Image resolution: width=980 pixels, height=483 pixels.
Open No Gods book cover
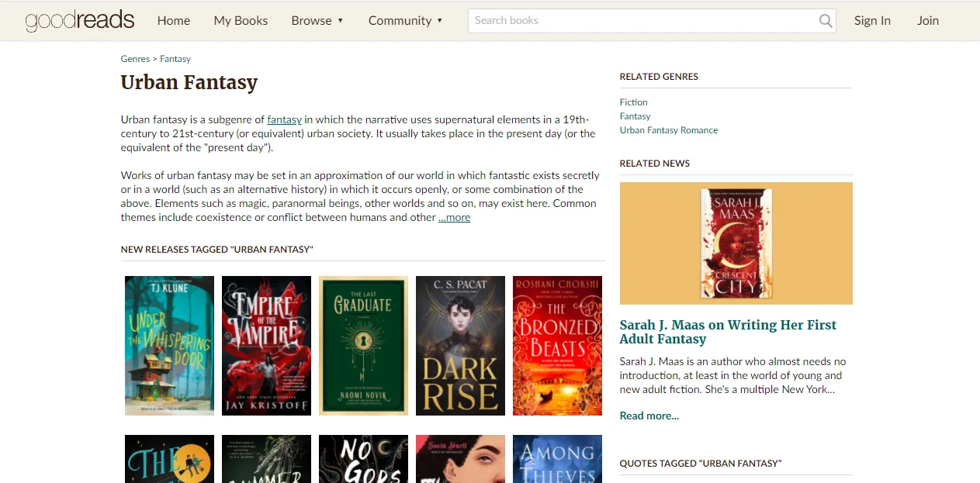(x=363, y=459)
